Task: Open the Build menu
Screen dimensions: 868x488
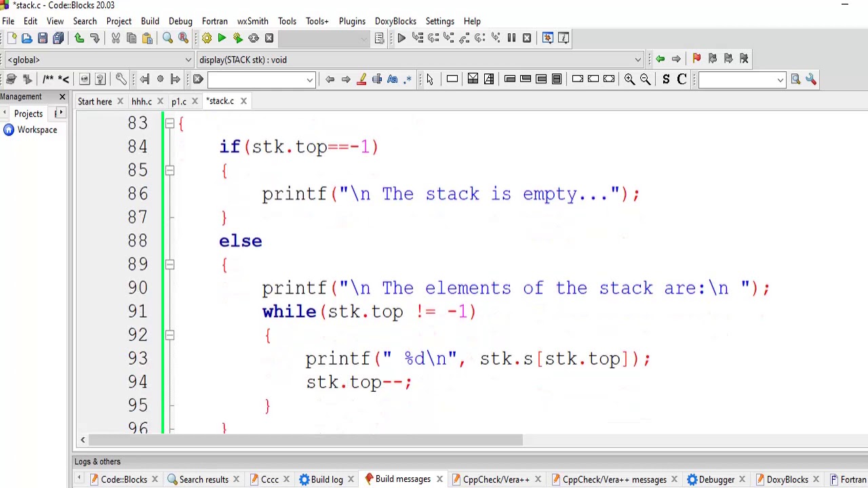Action: pyautogui.click(x=150, y=21)
